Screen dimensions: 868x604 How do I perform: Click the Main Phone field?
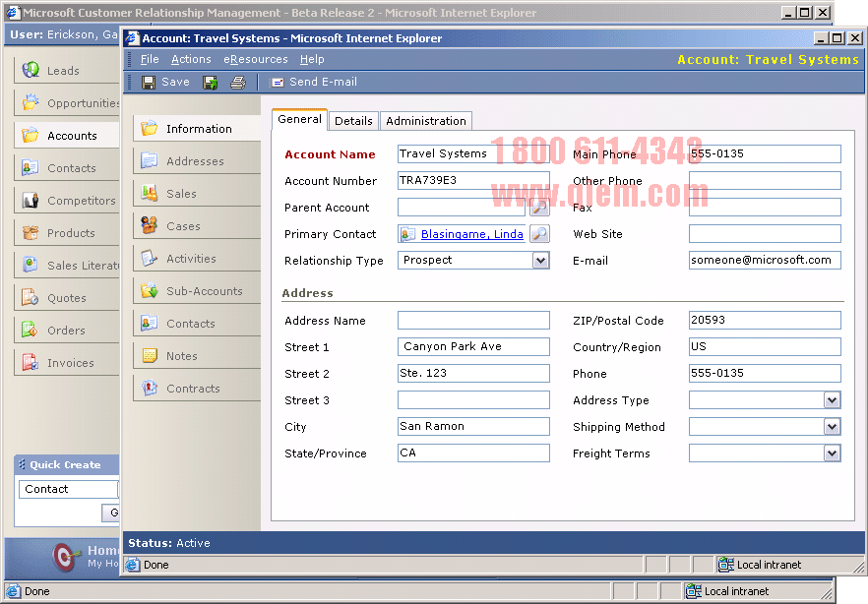click(765, 153)
